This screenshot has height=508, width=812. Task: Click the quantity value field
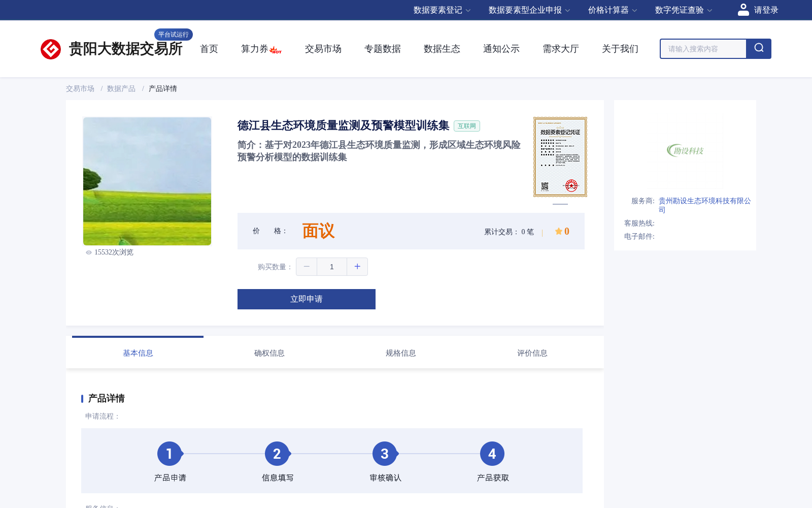332,267
